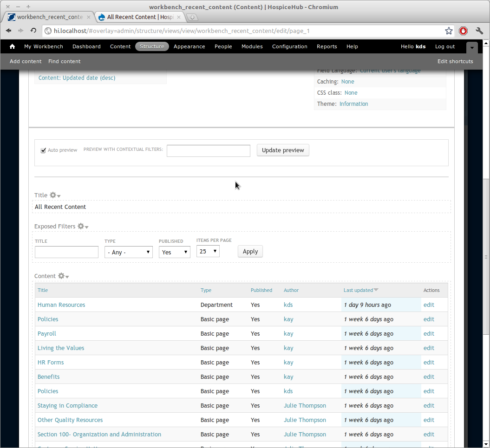
Task: Open the Content admin menu item
Action: pos(120,46)
